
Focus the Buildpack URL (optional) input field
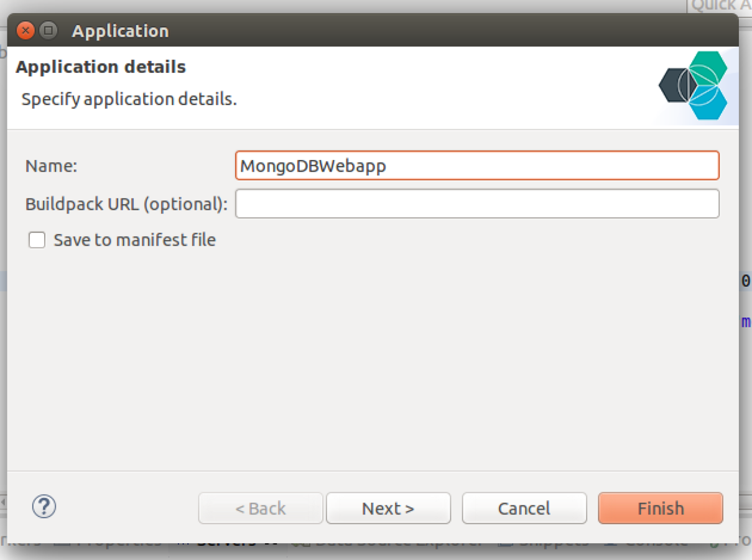(477, 203)
